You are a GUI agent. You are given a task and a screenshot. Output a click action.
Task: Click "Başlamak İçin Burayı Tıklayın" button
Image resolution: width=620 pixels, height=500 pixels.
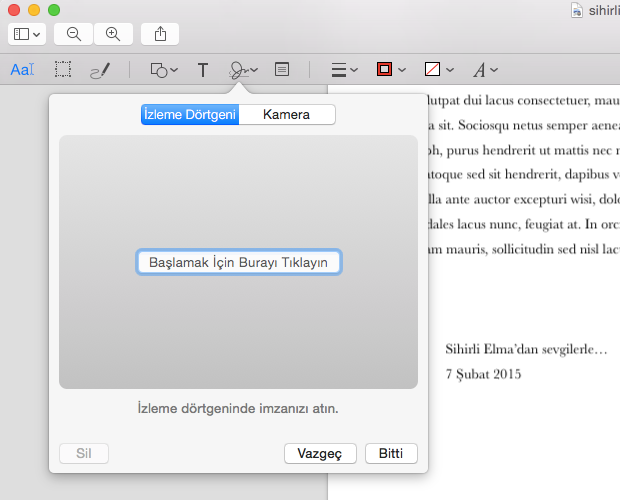[238, 262]
